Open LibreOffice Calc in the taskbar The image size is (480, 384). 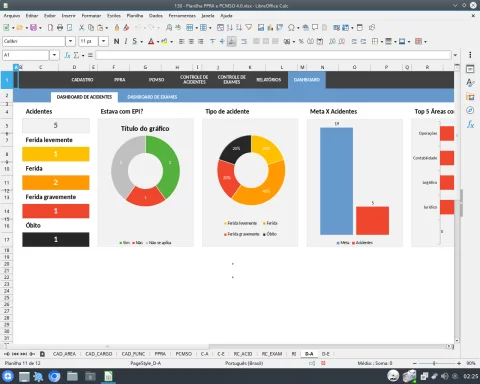[x=108, y=376]
